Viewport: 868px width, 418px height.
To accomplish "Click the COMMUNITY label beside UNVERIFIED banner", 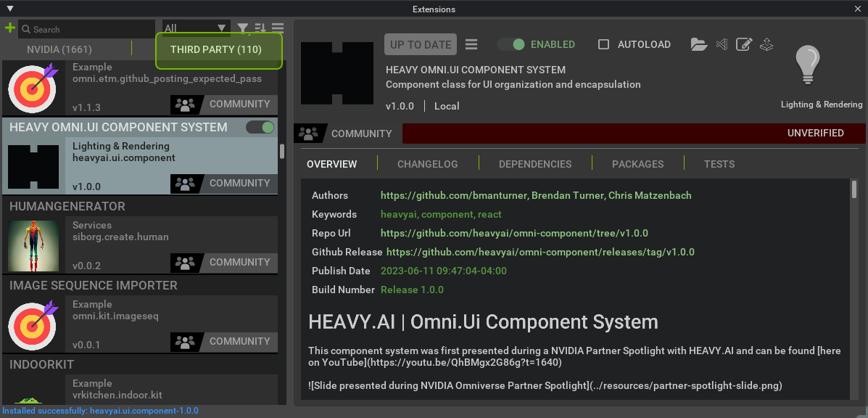I will (x=361, y=134).
